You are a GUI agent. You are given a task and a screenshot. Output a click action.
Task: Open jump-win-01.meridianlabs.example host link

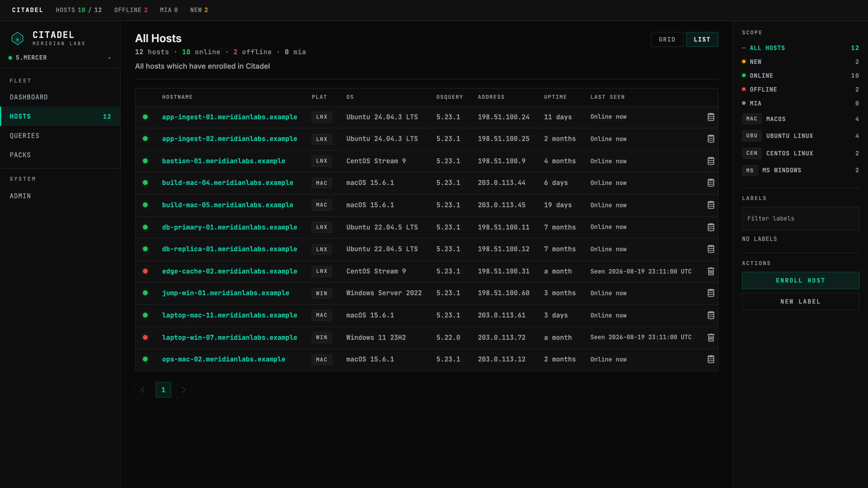click(225, 293)
